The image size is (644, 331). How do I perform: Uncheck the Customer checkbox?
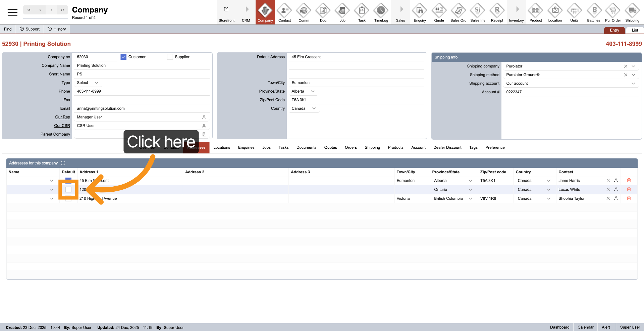(x=123, y=57)
